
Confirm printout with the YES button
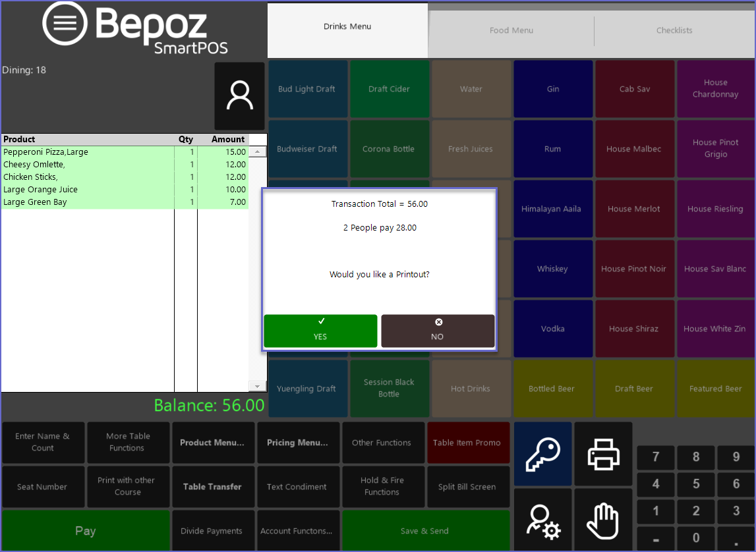tap(320, 331)
